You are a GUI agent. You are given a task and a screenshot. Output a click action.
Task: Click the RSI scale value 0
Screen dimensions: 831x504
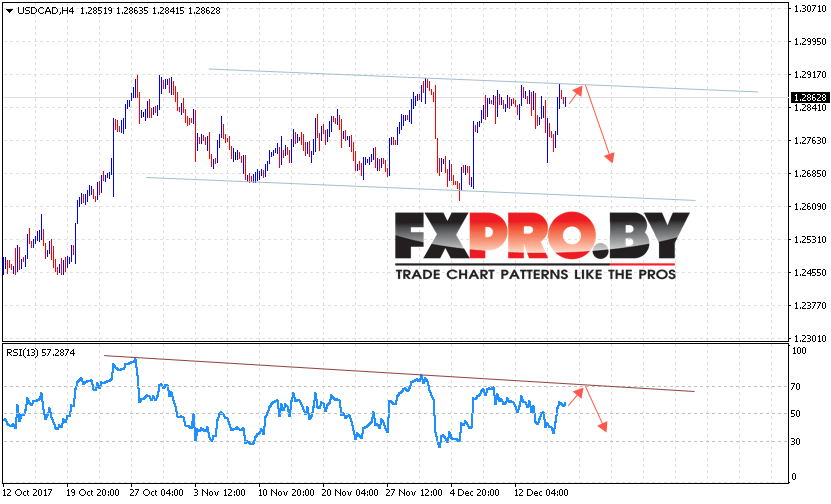[x=793, y=476]
